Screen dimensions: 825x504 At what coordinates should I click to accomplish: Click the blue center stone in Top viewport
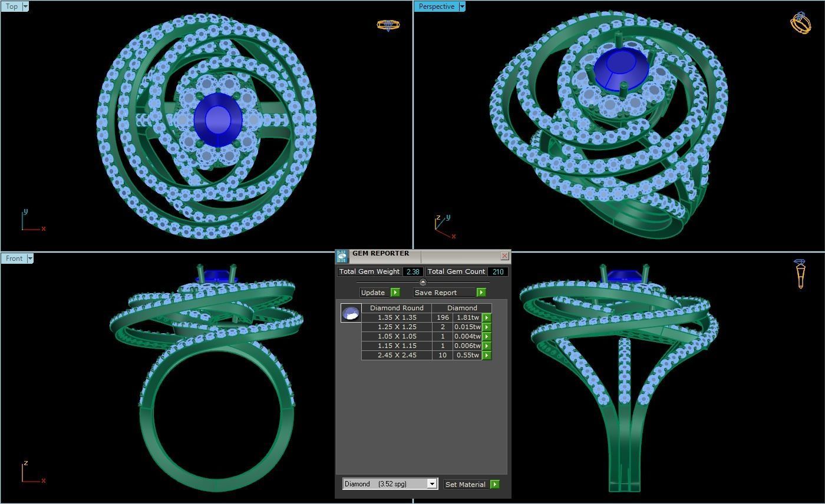pos(217,120)
